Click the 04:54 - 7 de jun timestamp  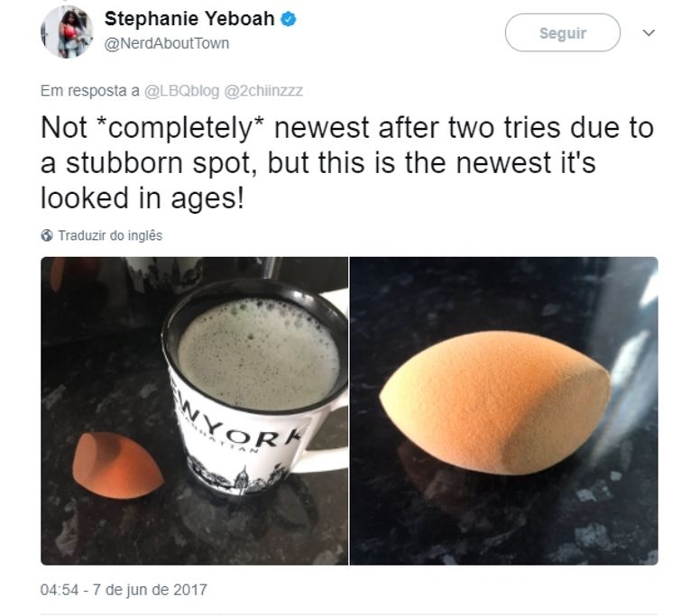pos(124,590)
